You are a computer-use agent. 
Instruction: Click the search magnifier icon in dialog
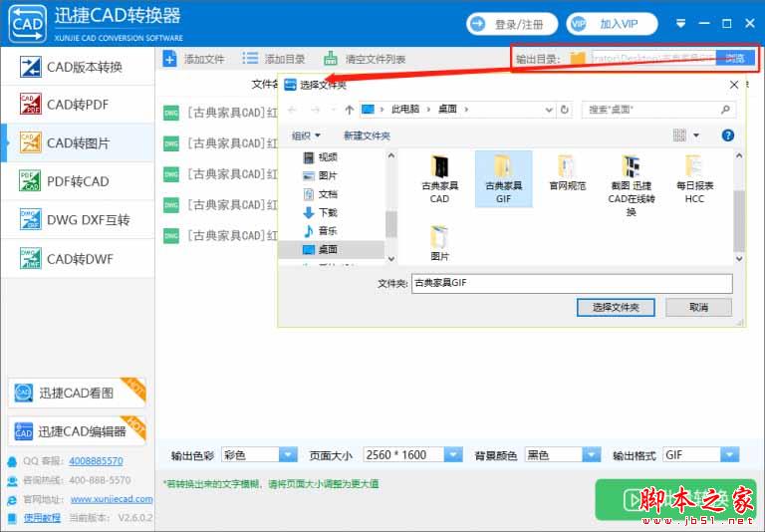(725, 110)
